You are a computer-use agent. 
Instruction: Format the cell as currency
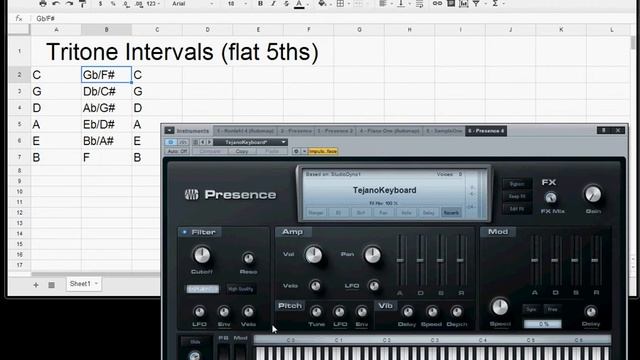100,4
